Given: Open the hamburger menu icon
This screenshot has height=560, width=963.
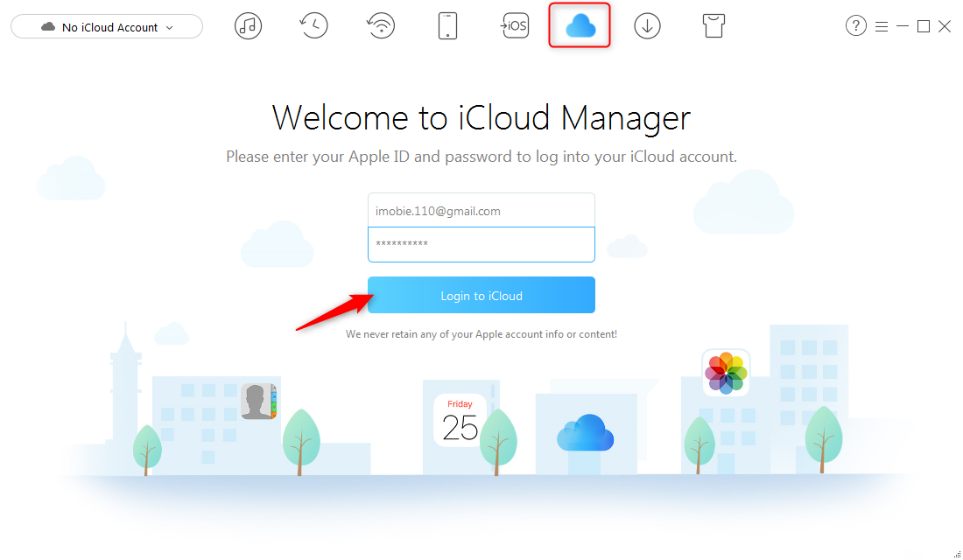Looking at the screenshot, I should (x=882, y=26).
